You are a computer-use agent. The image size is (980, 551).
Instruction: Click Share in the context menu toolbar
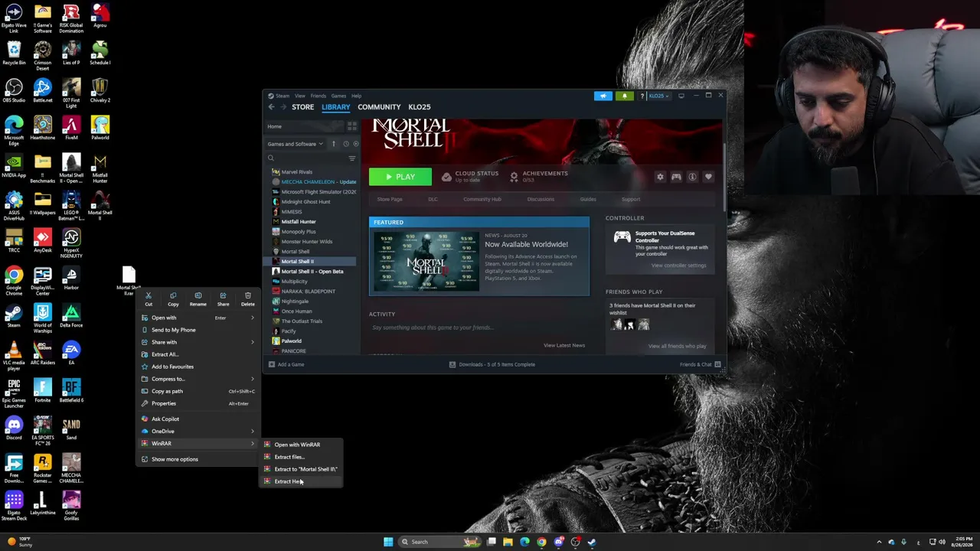pyautogui.click(x=223, y=298)
